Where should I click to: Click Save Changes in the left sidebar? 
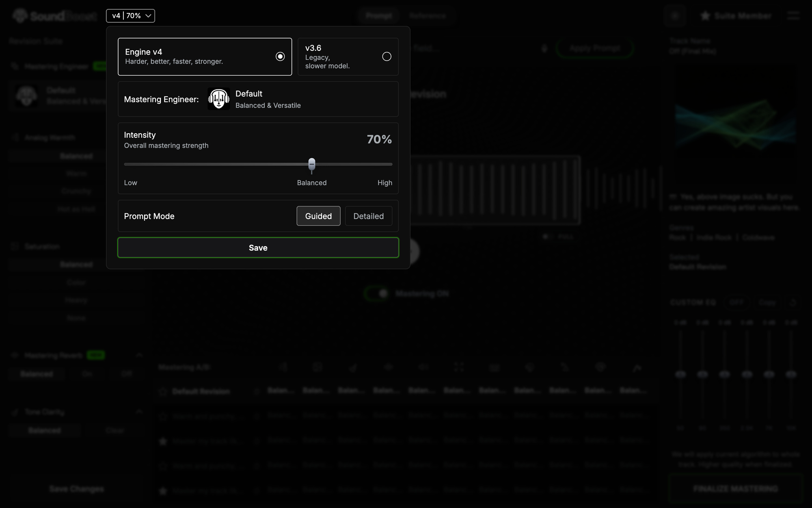pos(76,489)
